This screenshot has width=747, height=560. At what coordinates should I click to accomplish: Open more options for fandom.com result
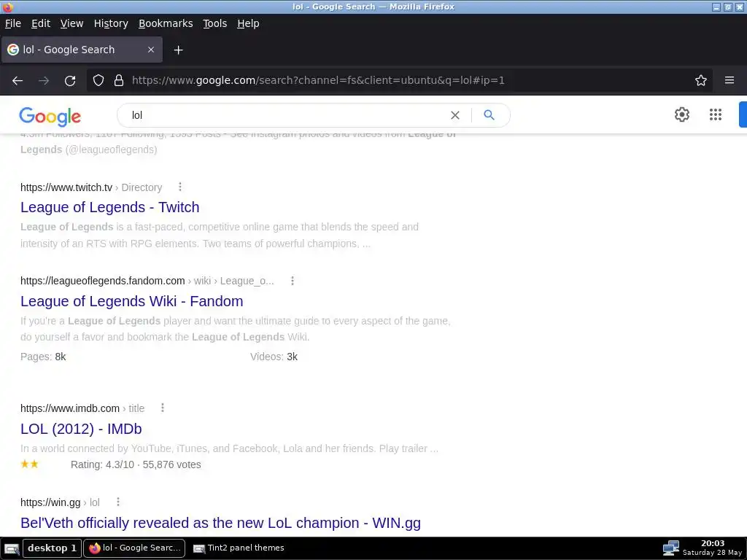(293, 281)
